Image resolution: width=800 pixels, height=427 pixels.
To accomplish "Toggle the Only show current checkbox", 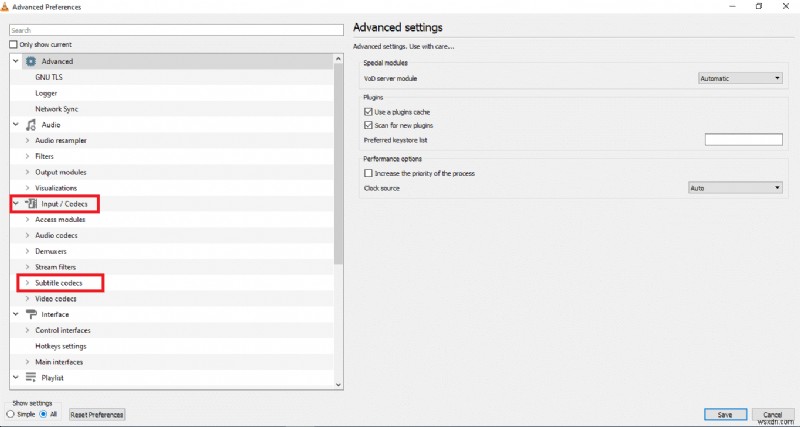I will click(x=14, y=44).
